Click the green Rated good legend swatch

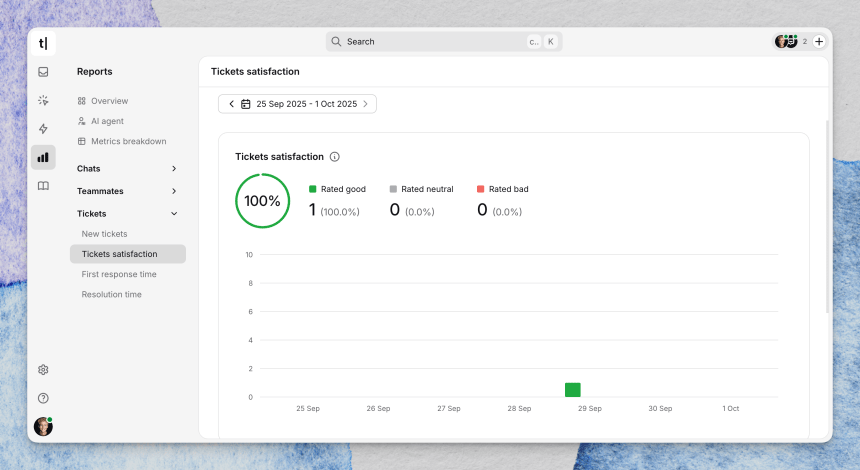click(x=313, y=189)
